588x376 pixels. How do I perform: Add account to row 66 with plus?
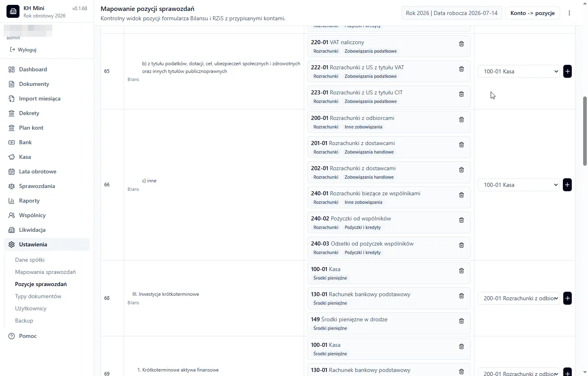(567, 185)
